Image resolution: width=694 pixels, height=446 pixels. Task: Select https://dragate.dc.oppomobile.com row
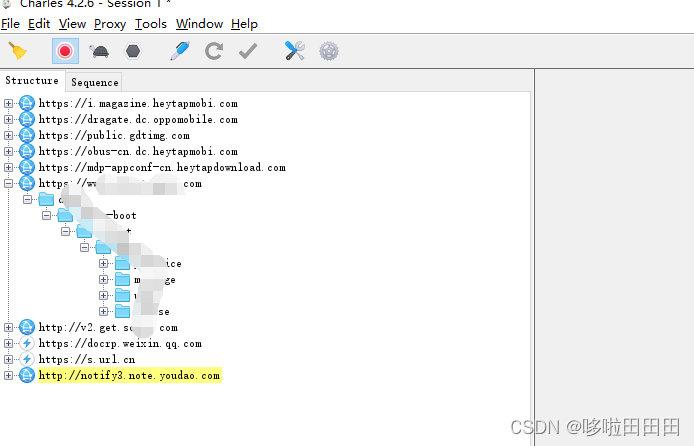(x=138, y=119)
